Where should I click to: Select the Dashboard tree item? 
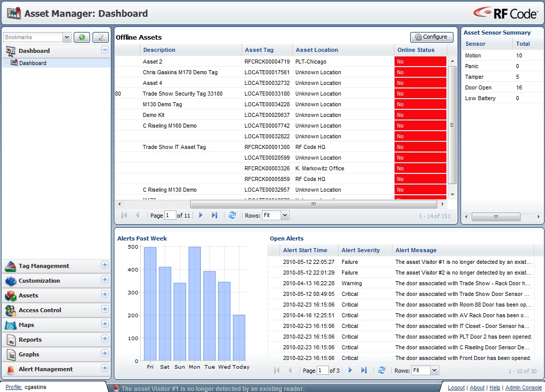[x=33, y=63]
